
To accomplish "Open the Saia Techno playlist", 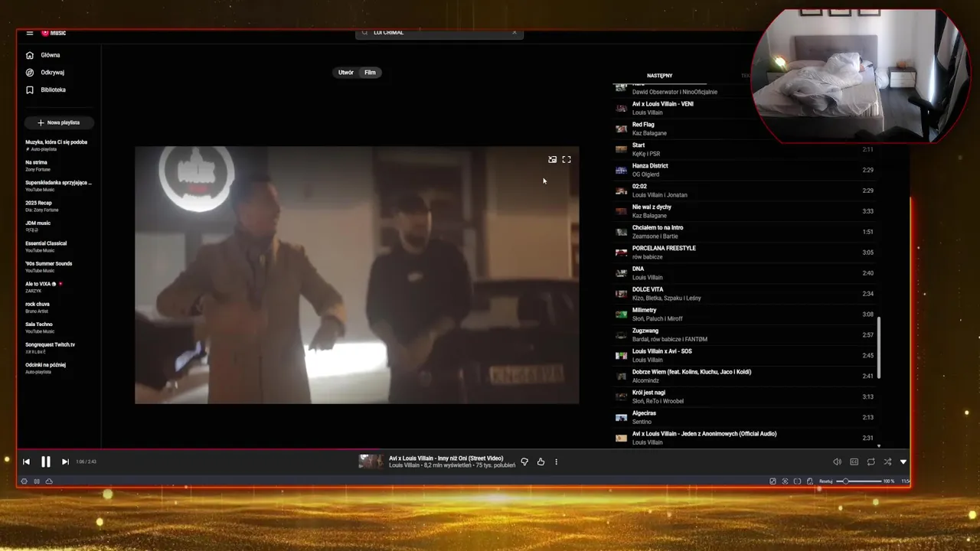I will 40,328.
